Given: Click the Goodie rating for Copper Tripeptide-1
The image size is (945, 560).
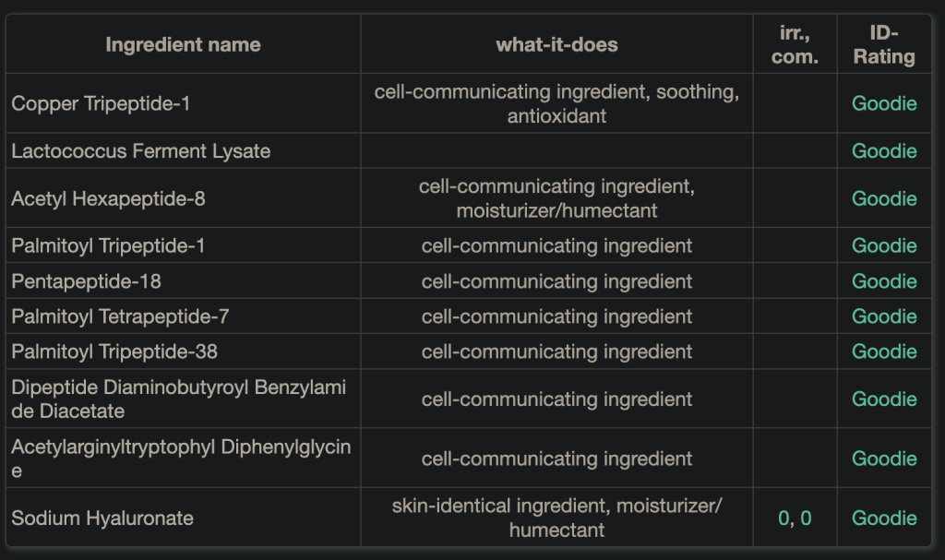Looking at the screenshot, I should pos(883,103).
